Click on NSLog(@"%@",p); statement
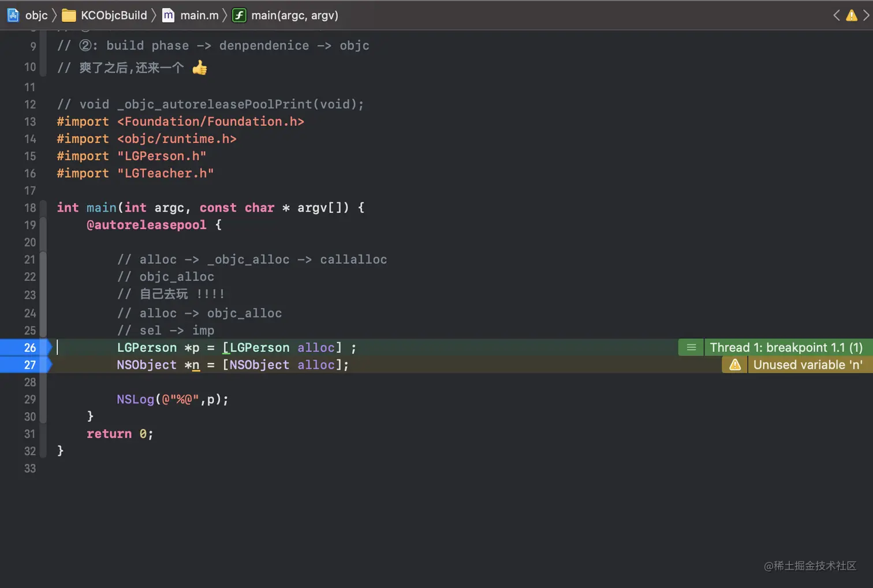Screen dimensions: 873x588 coord(173,399)
